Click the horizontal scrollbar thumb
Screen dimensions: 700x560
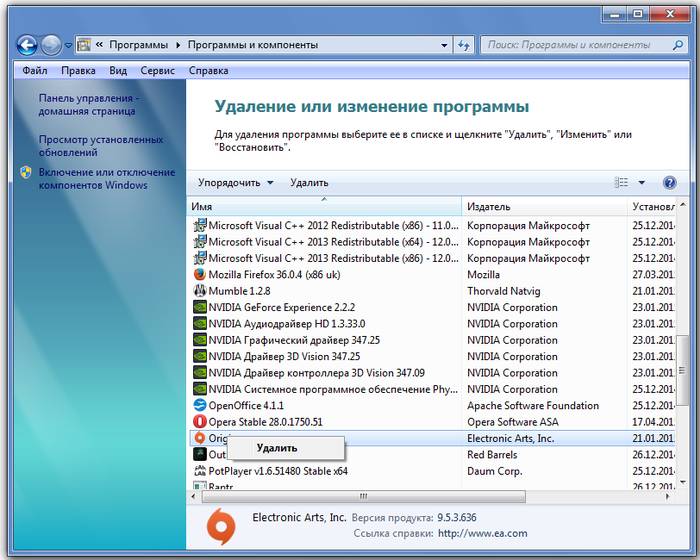[363, 496]
